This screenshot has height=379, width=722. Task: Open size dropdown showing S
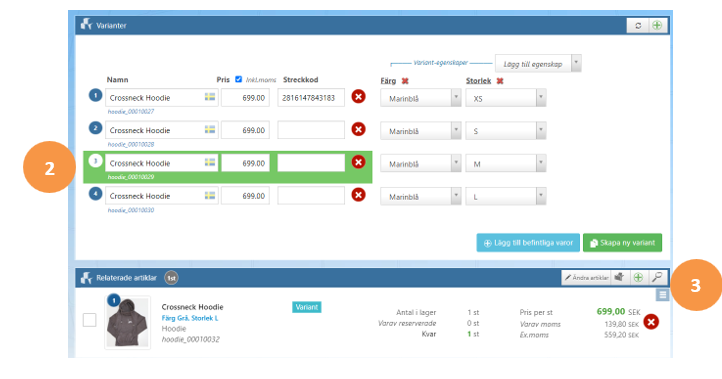[x=506, y=131]
